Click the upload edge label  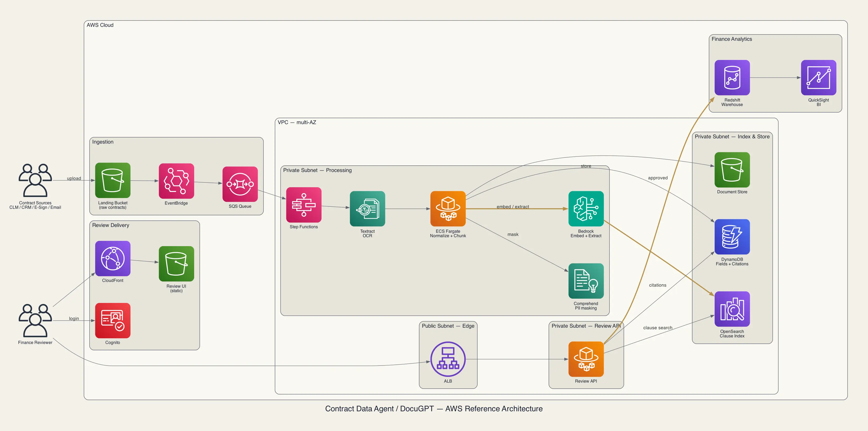74,178
